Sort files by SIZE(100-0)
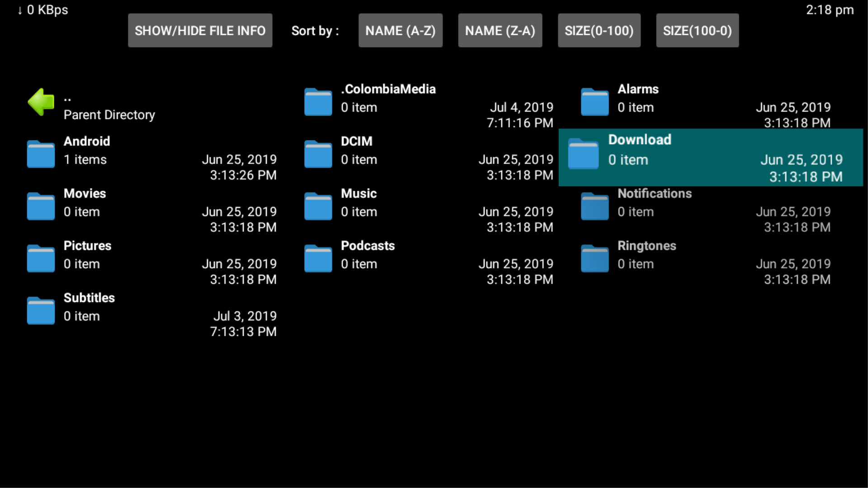This screenshot has height=488, width=868. click(x=697, y=30)
